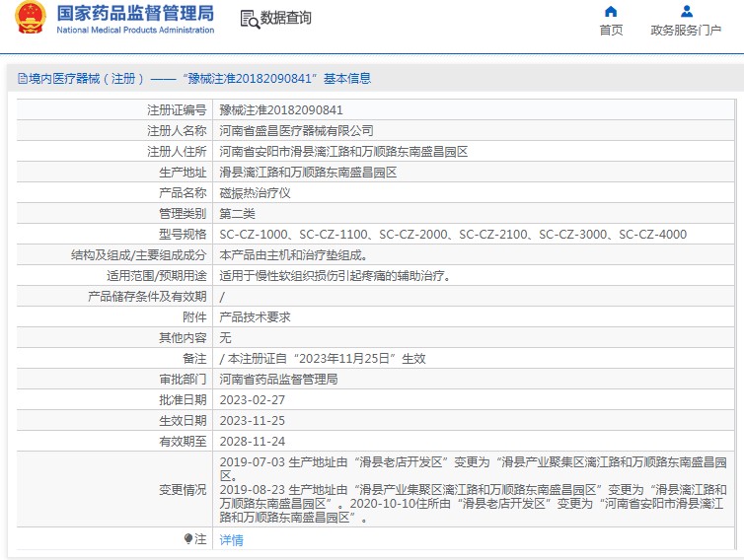Click the 数据查询 search document icon
The height and width of the screenshot is (560, 744).
(x=250, y=19)
